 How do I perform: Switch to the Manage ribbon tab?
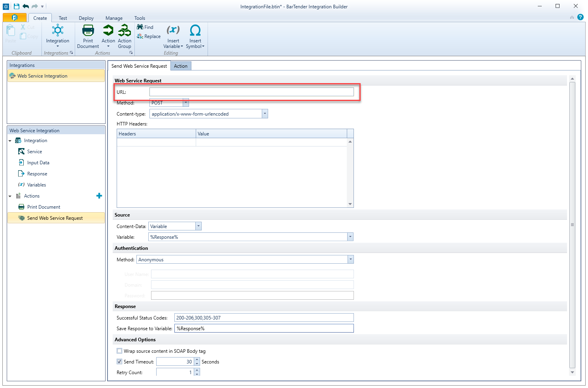point(114,18)
